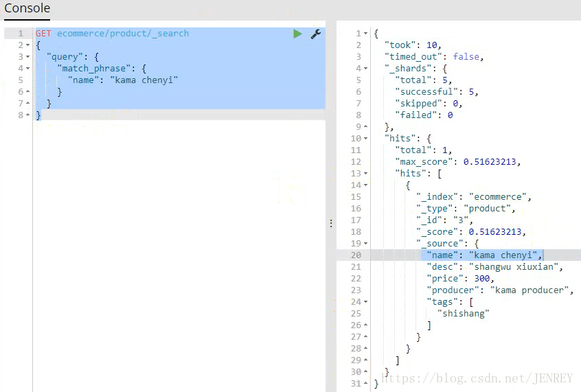Screen dimensions: 581x392
Task: Click the ecommerce/product/_search endpoint text
Action: [x=123, y=34]
